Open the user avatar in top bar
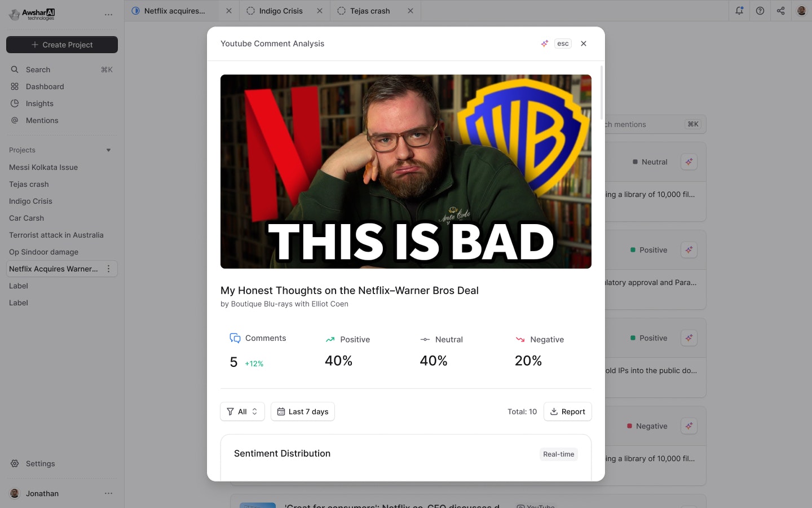Viewport: 812px width, 508px height. tap(801, 11)
